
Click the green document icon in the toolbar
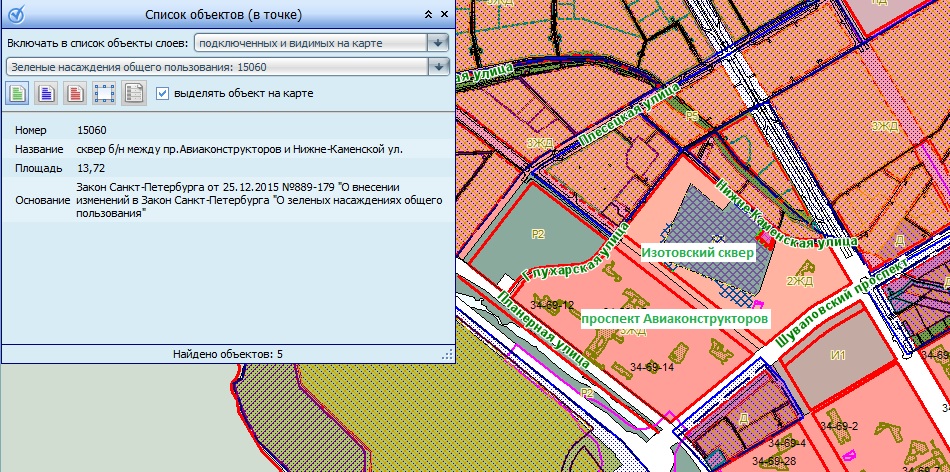(x=18, y=93)
